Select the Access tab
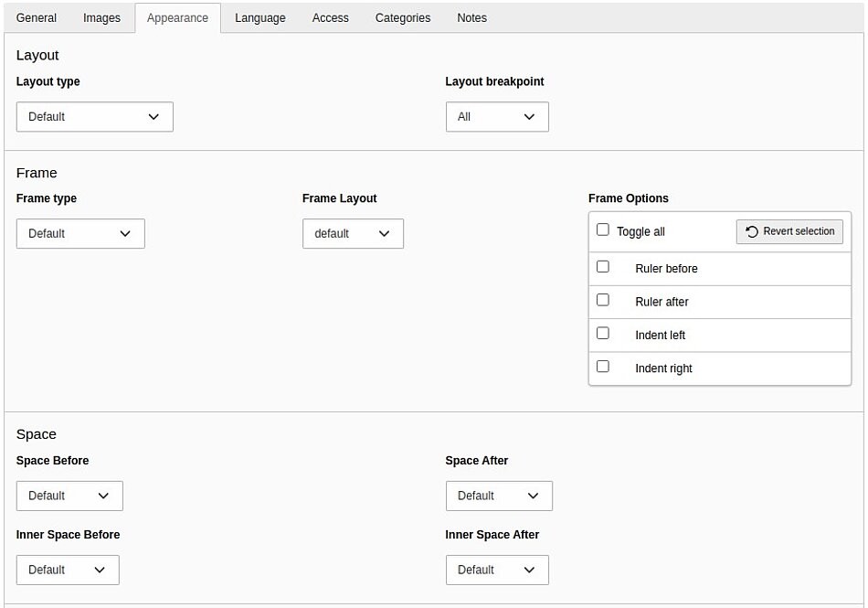868x608 pixels. pyautogui.click(x=330, y=18)
